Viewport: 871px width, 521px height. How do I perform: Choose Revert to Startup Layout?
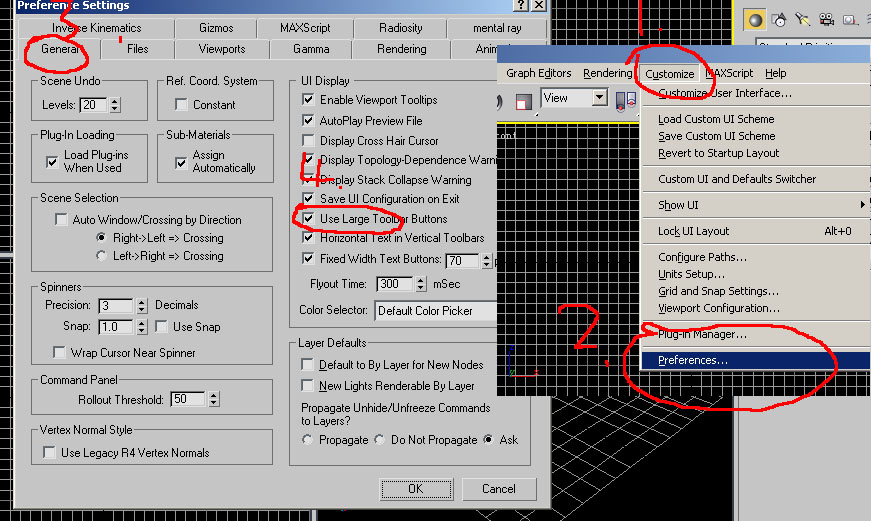755,153
